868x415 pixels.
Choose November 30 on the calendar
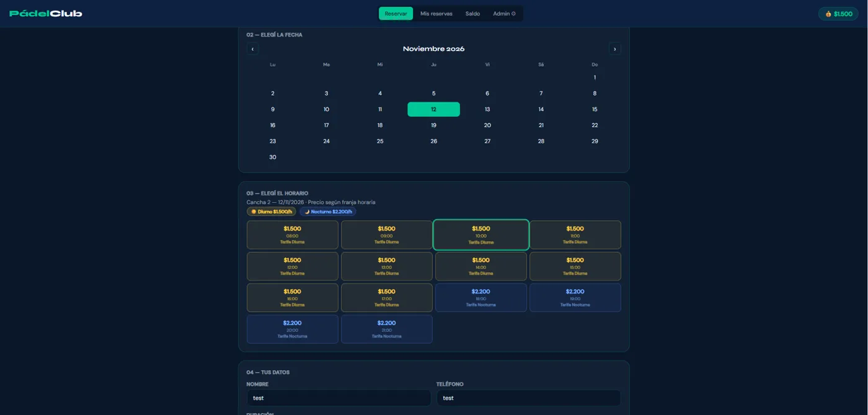pyautogui.click(x=273, y=158)
